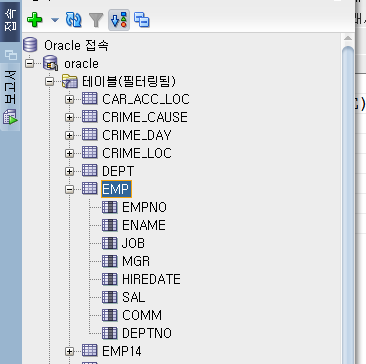Click the HIREDATE column icon
Image resolution: width=366 pixels, height=364 pixels.
coord(109,279)
